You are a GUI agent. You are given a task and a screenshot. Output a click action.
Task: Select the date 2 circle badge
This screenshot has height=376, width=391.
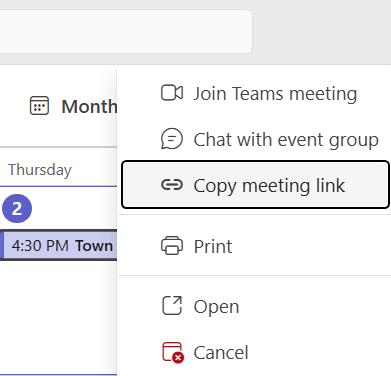point(17,209)
